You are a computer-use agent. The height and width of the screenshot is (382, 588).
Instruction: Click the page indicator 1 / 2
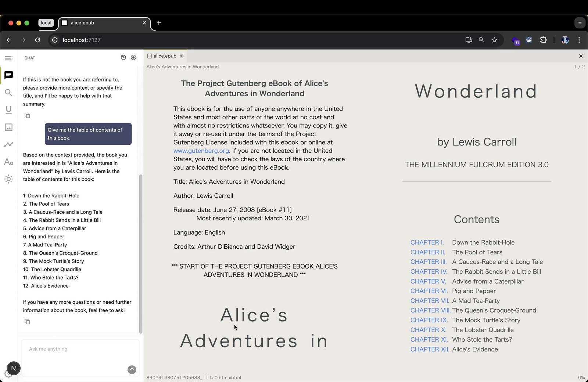tap(580, 67)
